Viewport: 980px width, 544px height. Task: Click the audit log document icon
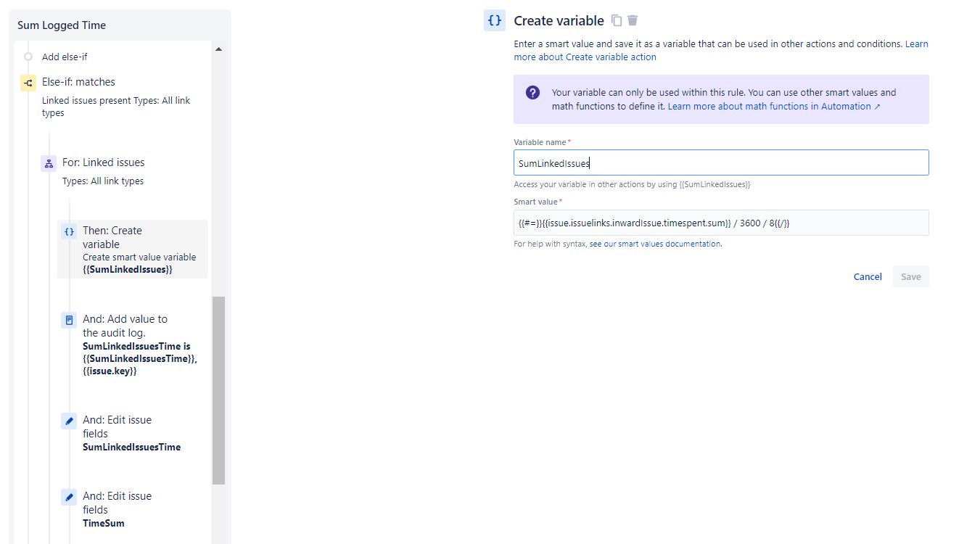point(69,320)
